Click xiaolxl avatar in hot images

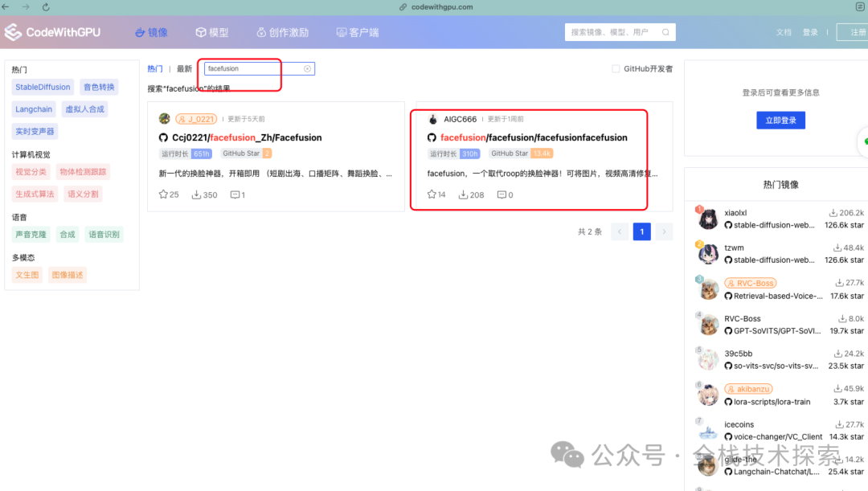(x=708, y=218)
